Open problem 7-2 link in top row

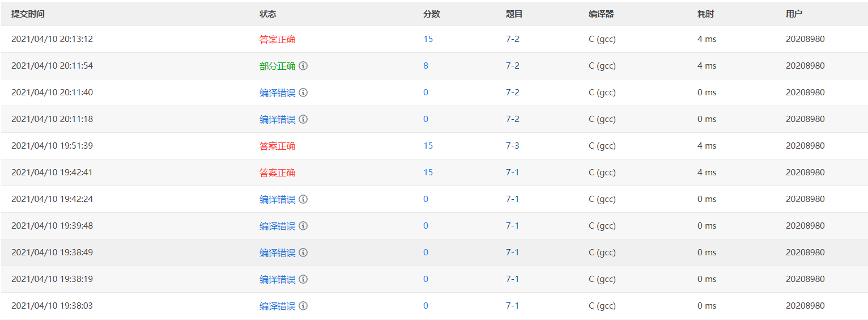[x=512, y=39]
